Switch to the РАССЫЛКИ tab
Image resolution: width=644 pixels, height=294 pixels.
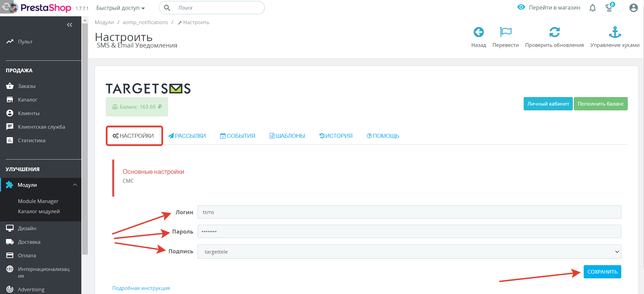[187, 136]
